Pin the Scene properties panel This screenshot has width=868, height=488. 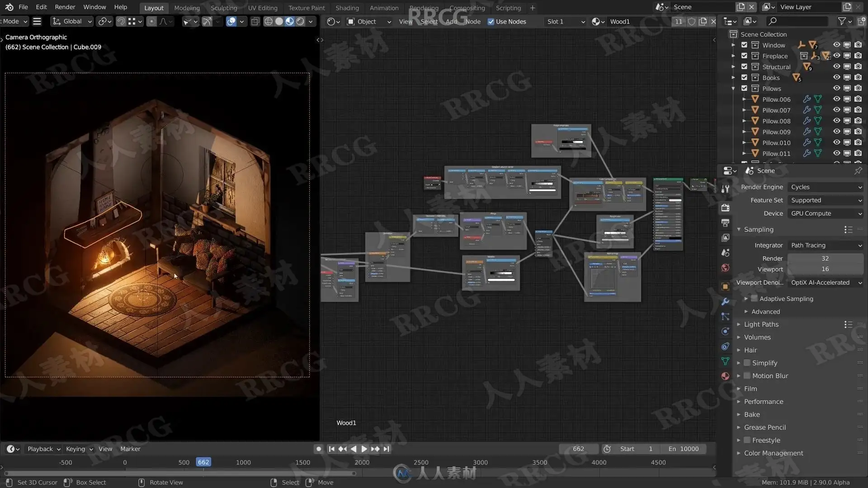(x=858, y=171)
